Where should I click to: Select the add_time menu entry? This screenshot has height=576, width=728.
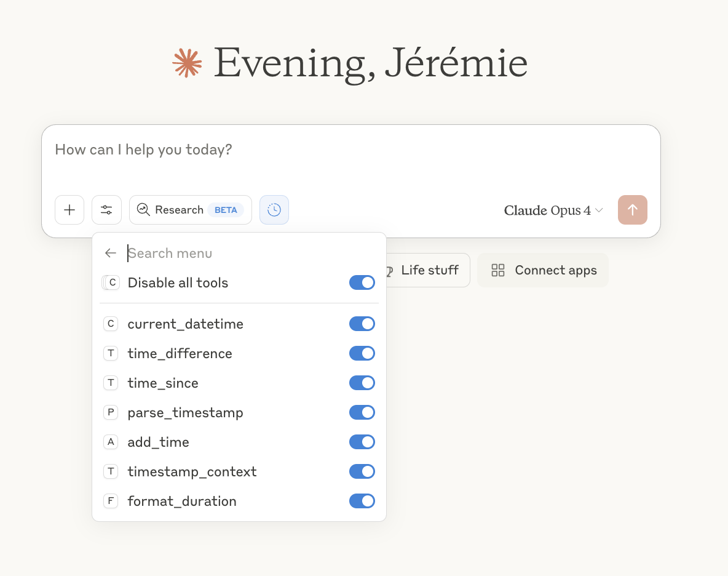point(158,442)
